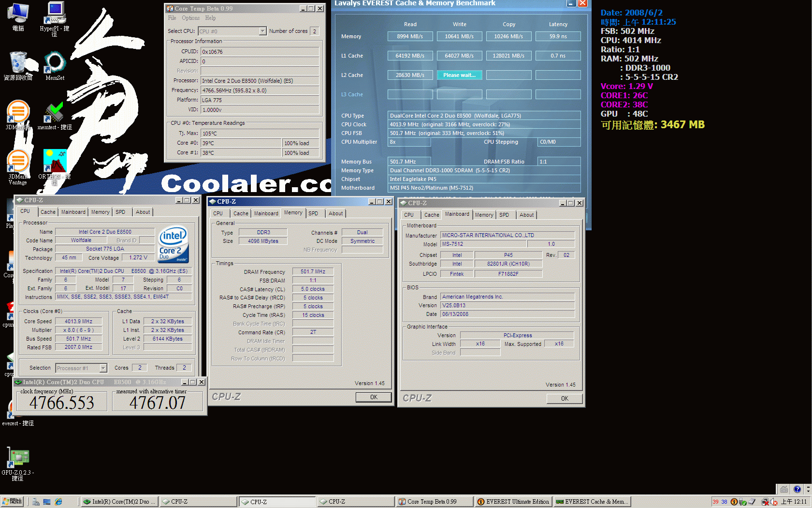
Task: Click OK in the CPU-Z Memory window
Action: tap(374, 397)
